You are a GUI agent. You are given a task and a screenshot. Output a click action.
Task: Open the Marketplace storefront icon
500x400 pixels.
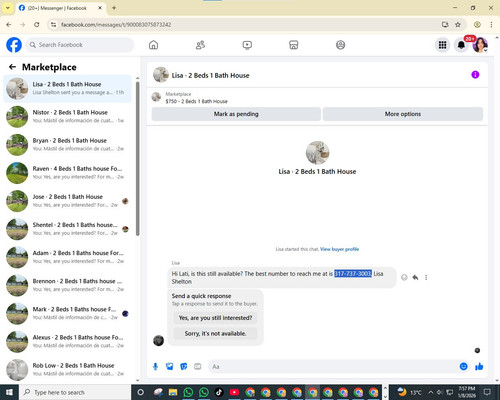pos(294,45)
